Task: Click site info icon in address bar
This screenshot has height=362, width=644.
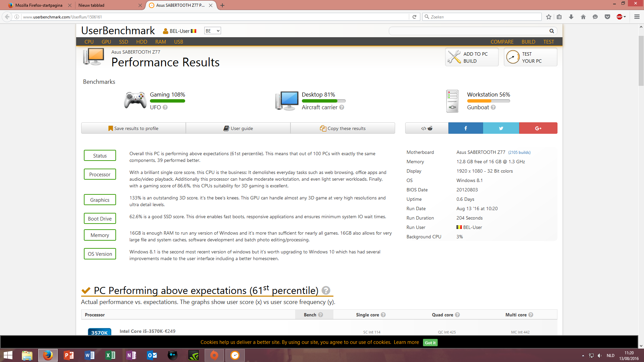Action: pos(17,17)
